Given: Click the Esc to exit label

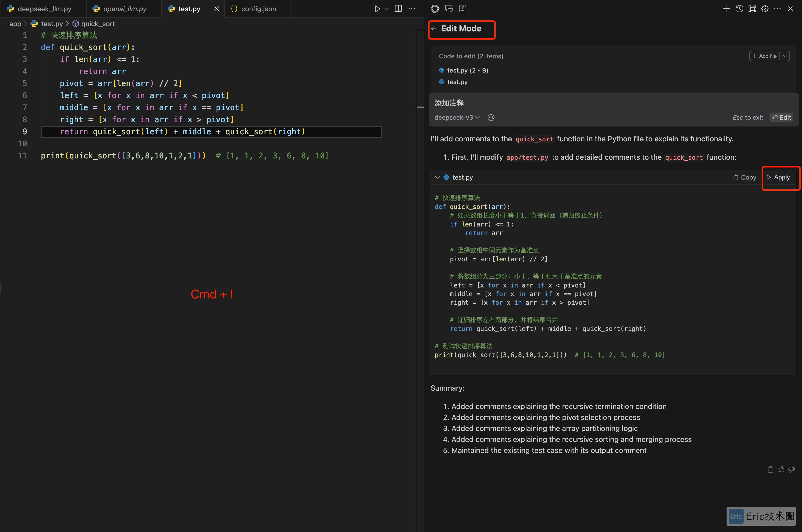Looking at the screenshot, I should tap(748, 117).
